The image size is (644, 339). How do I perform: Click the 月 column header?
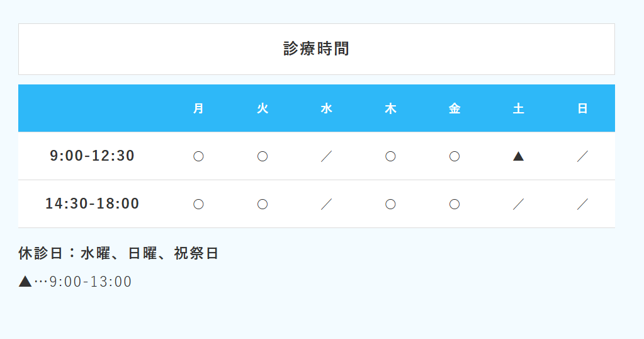pyautogui.click(x=198, y=108)
